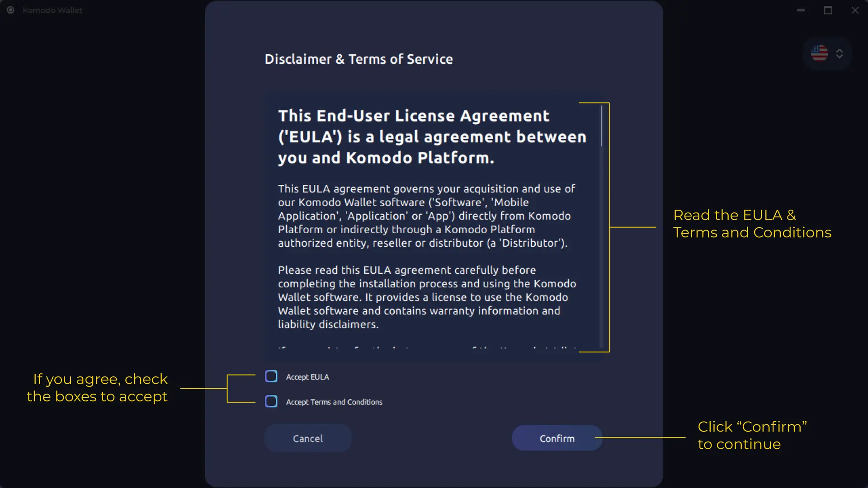The image size is (868, 488).
Task: Click the Disclaimer & Terms of Service title
Action: point(359,59)
